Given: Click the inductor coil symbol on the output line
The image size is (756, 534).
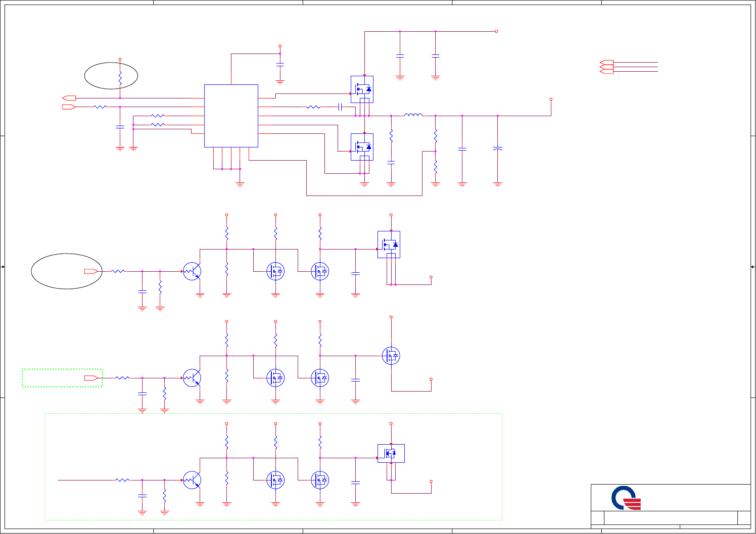Looking at the screenshot, I should point(413,115).
